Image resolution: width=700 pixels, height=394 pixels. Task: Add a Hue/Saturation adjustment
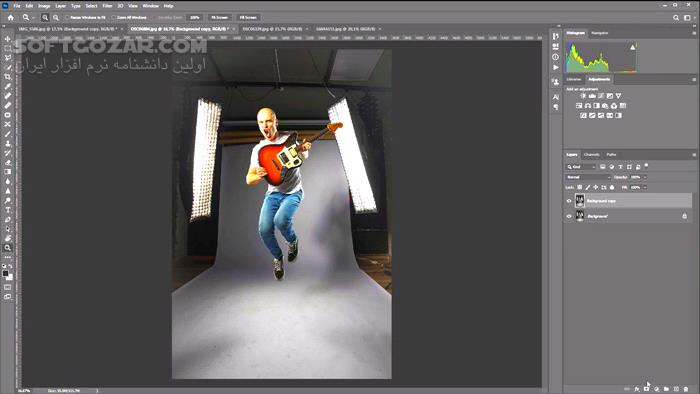tap(579, 106)
